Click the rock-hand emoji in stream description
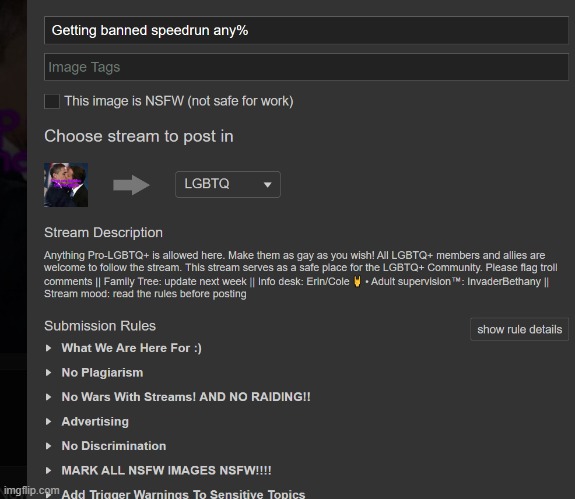Viewport: 575px width, 499px height. [x=357, y=282]
